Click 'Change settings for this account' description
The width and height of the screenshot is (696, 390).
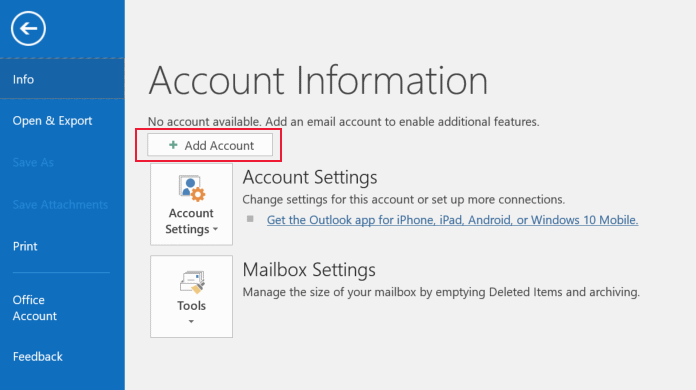[403, 200]
